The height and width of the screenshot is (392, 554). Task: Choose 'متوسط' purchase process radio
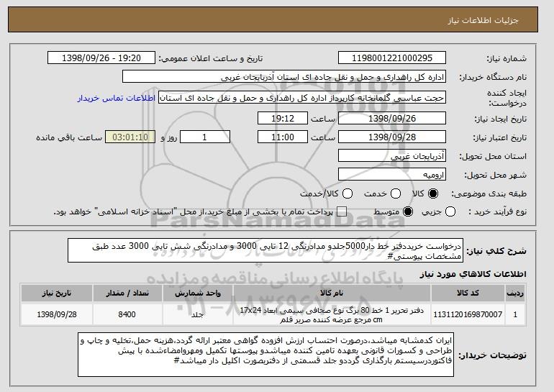408,212
